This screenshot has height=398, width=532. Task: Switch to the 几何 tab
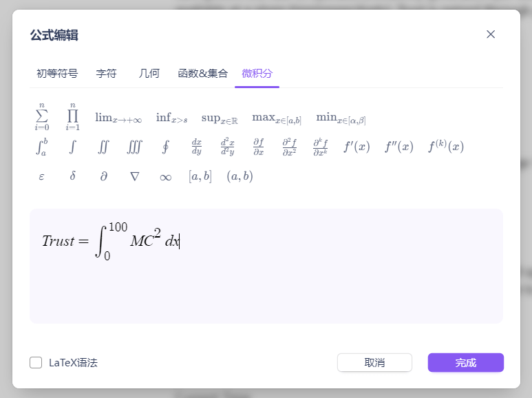[149, 74]
